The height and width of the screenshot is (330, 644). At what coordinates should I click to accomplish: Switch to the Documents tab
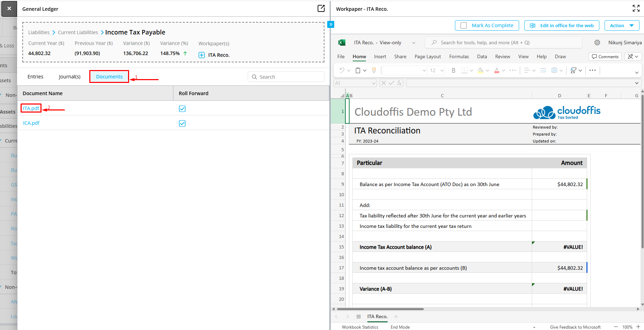click(x=109, y=77)
